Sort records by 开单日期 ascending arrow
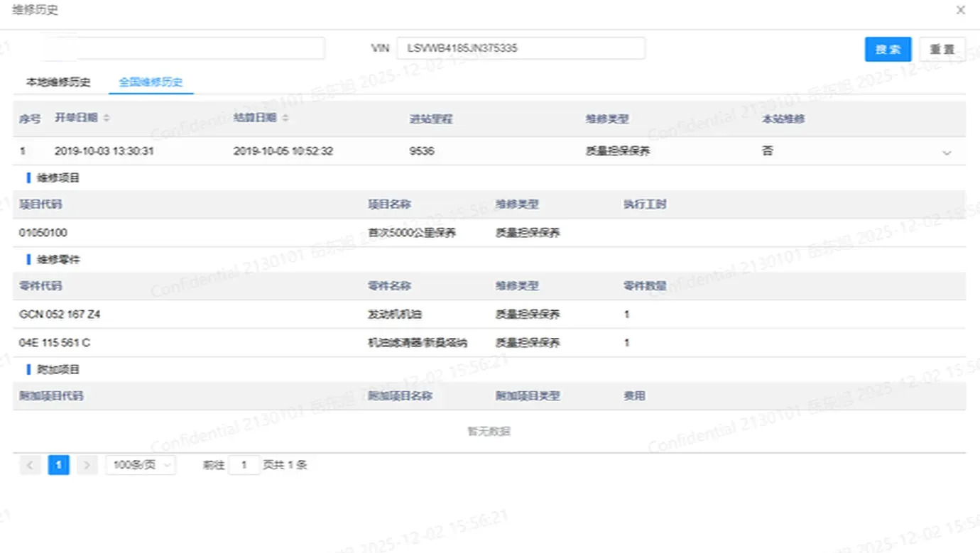 tap(105, 116)
